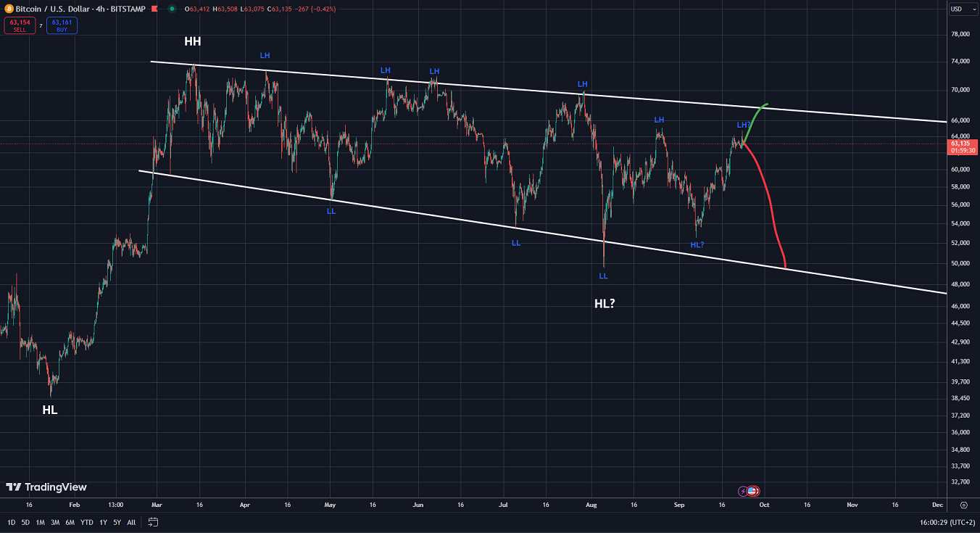Image resolution: width=980 pixels, height=533 pixels.
Task: Open the USD currency dropdown
Action: click(964, 9)
